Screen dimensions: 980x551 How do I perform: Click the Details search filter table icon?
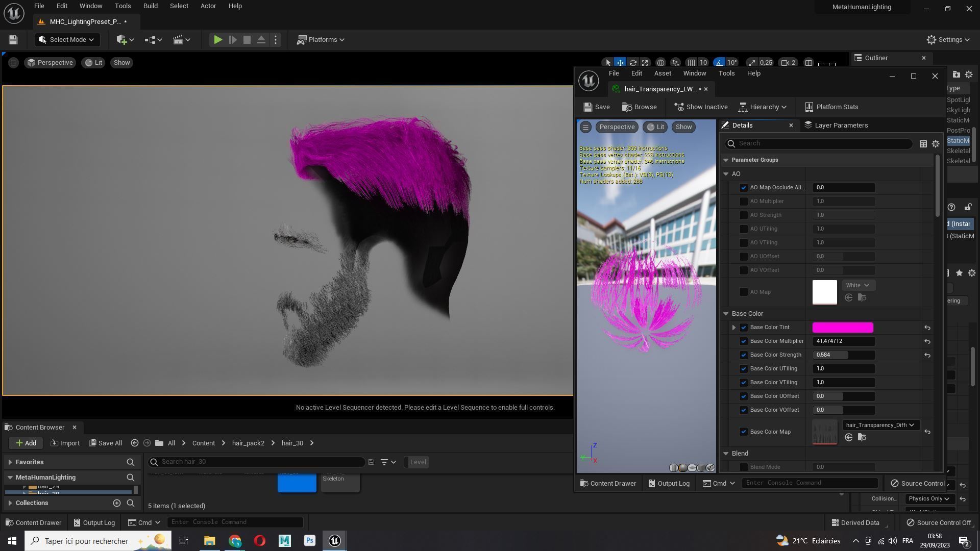coord(923,144)
